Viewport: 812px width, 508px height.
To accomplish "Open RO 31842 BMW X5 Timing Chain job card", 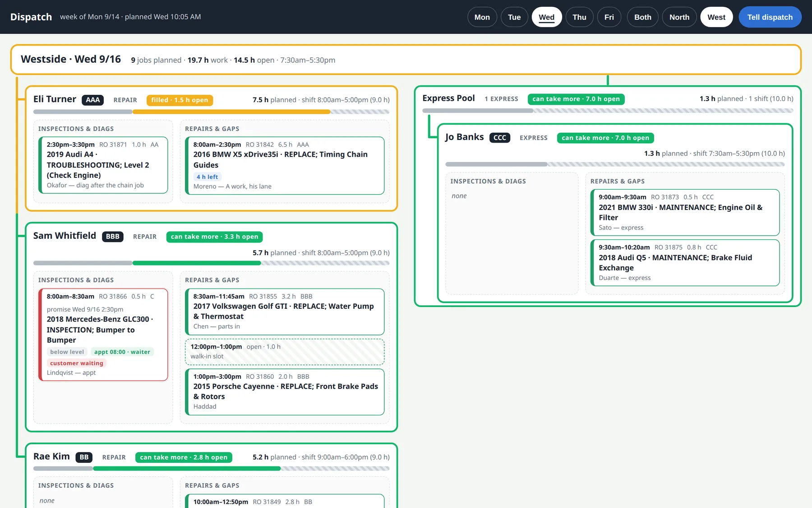I will coord(284,165).
